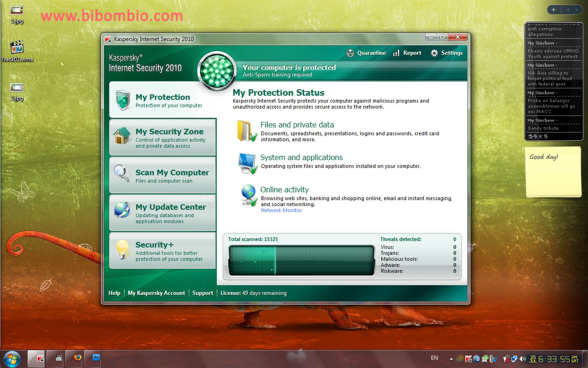Click the Kaspersky taskbar button
This screenshot has width=588, height=368.
[36, 358]
